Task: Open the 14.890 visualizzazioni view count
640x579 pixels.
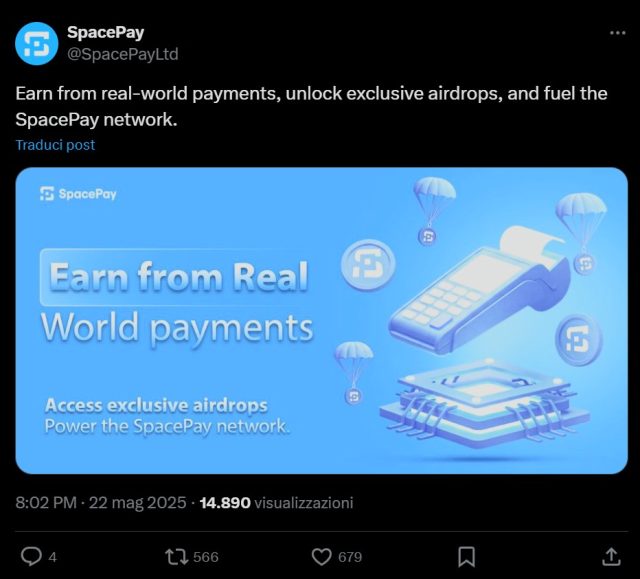Action: point(276,502)
